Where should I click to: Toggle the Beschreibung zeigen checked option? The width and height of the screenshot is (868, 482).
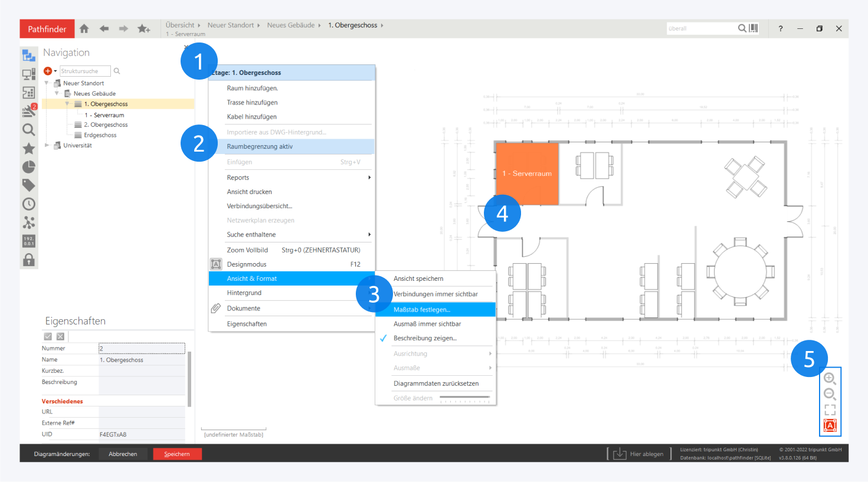(x=425, y=339)
